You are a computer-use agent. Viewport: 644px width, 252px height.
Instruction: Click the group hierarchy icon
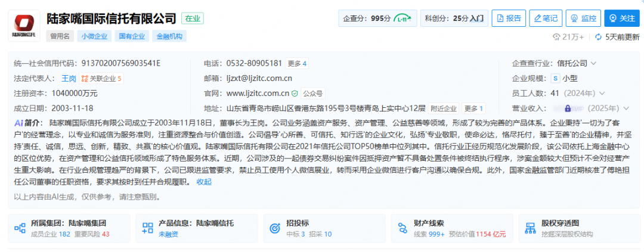(x=20, y=228)
